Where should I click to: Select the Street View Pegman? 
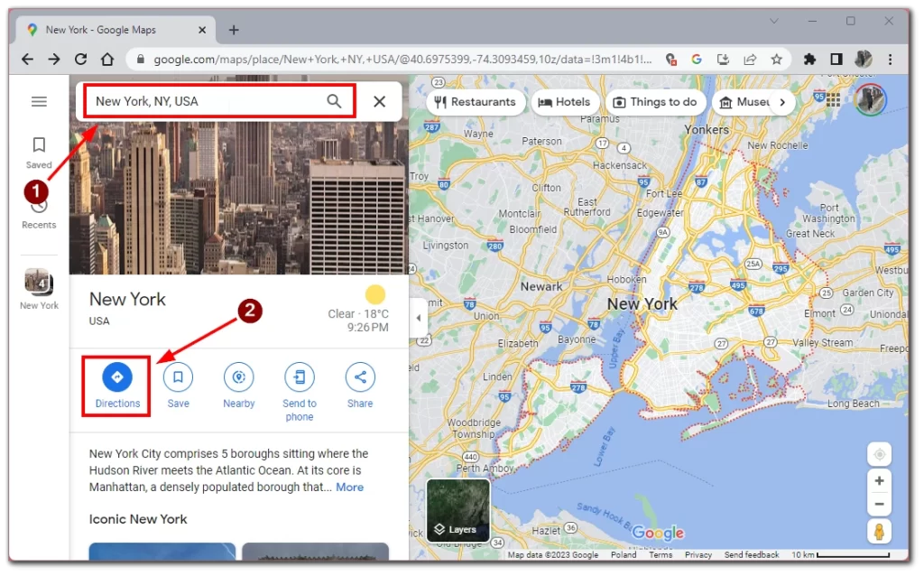(879, 531)
